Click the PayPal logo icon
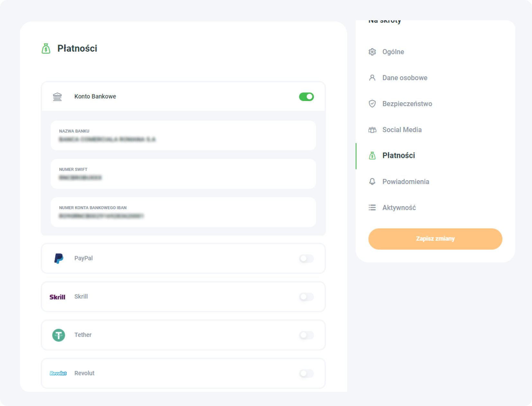 pos(59,258)
